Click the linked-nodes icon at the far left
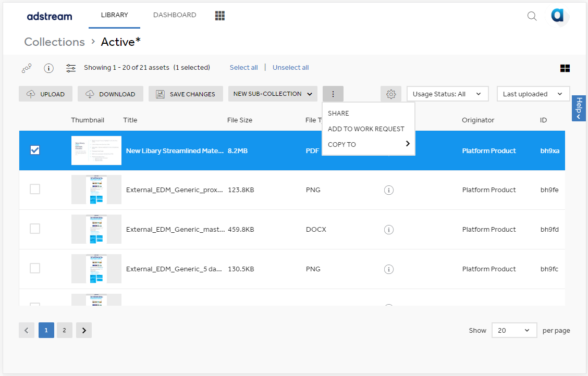Viewport: 588px width, 376px height. [27, 68]
